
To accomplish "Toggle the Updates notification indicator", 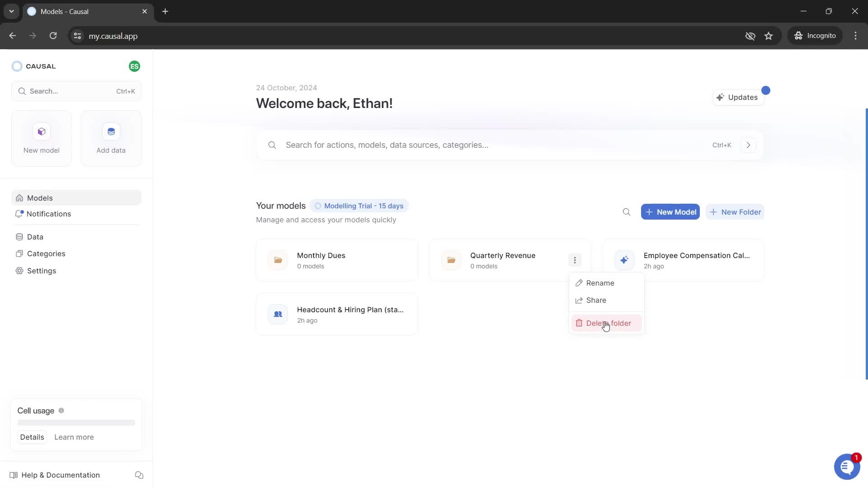I will (765, 90).
